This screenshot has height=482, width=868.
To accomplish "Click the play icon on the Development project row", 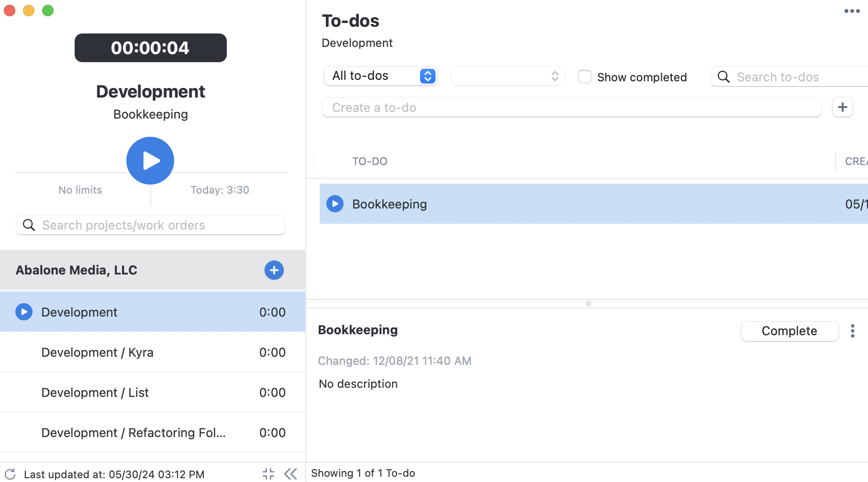I will (24, 312).
